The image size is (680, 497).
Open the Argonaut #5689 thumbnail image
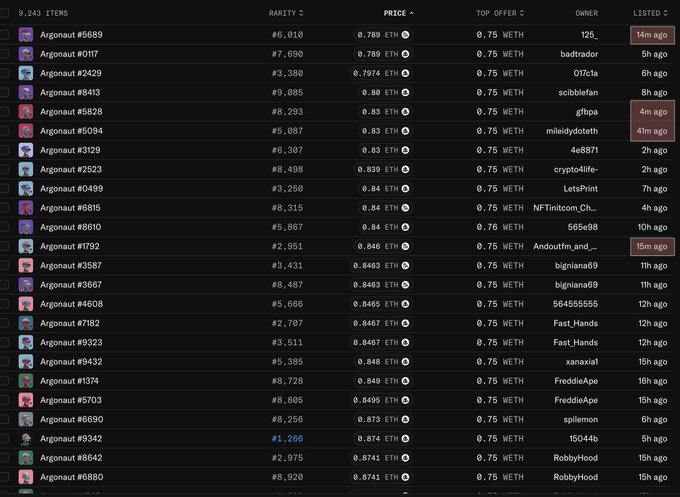[x=26, y=35]
